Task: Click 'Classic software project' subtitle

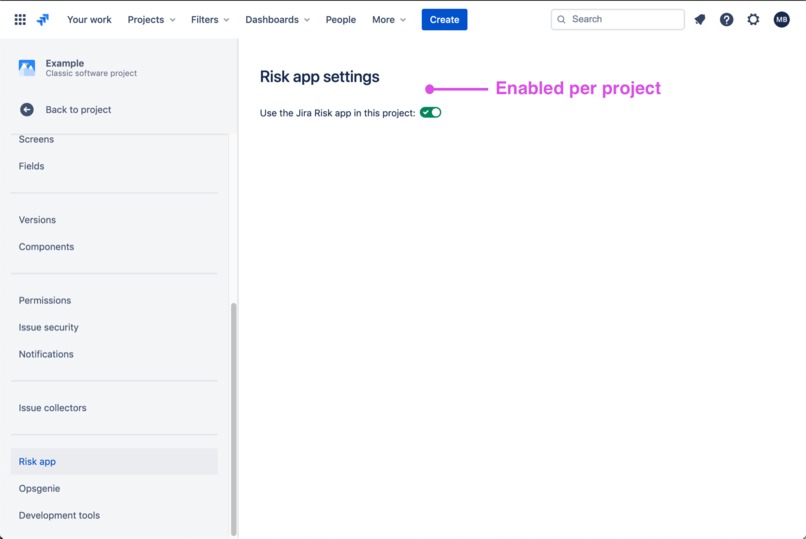Action: [91, 73]
